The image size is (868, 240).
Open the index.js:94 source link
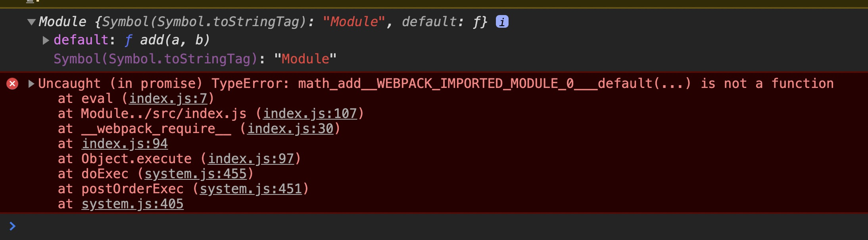(125, 143)
